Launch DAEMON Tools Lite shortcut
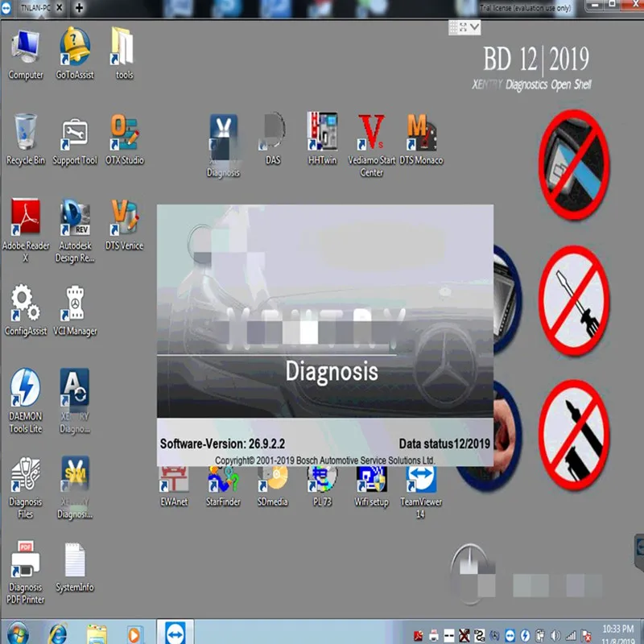This screenshot has width=644, height=644. (x=26, y=401)
